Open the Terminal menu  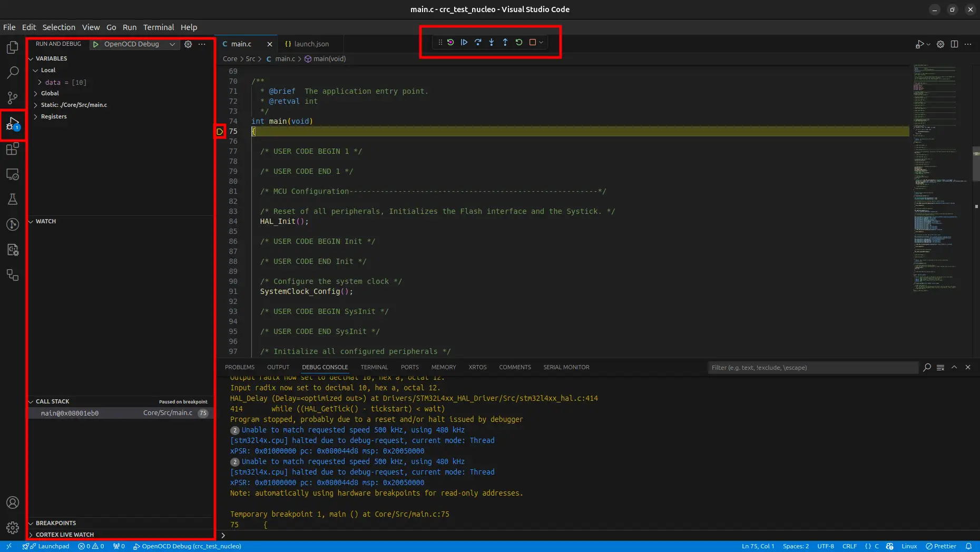pyautogui.click(x=159, y=27)
